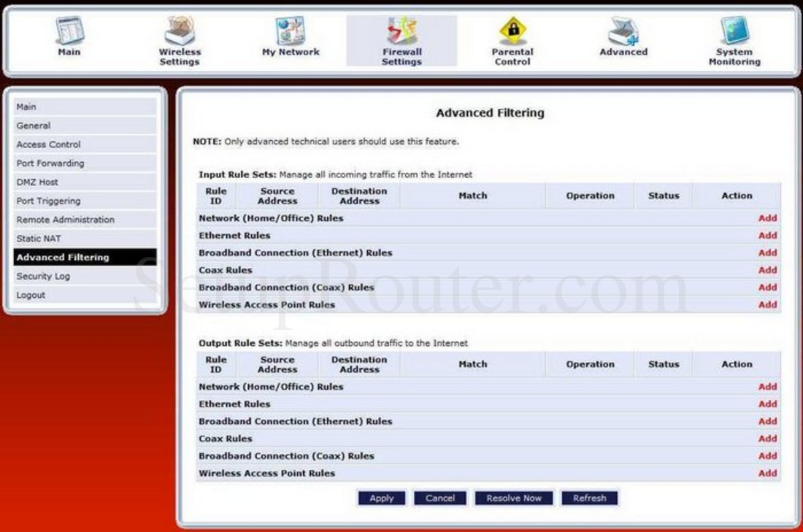Open System Monitoring from the icon bar
The height and width of the screenshot is (532, 803).
click(x=734, y=33)
